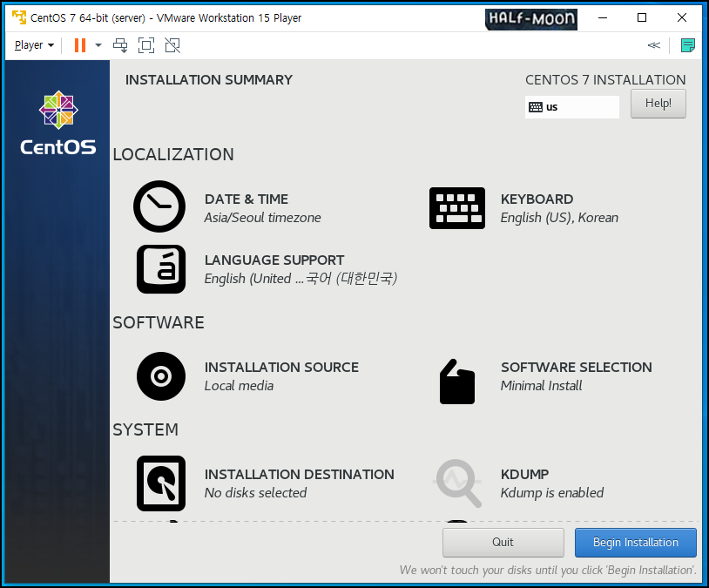Open KDUMP magnifier icon
Image resolution: width=709 pixels, height=588 pixels.
coord(457,483)
